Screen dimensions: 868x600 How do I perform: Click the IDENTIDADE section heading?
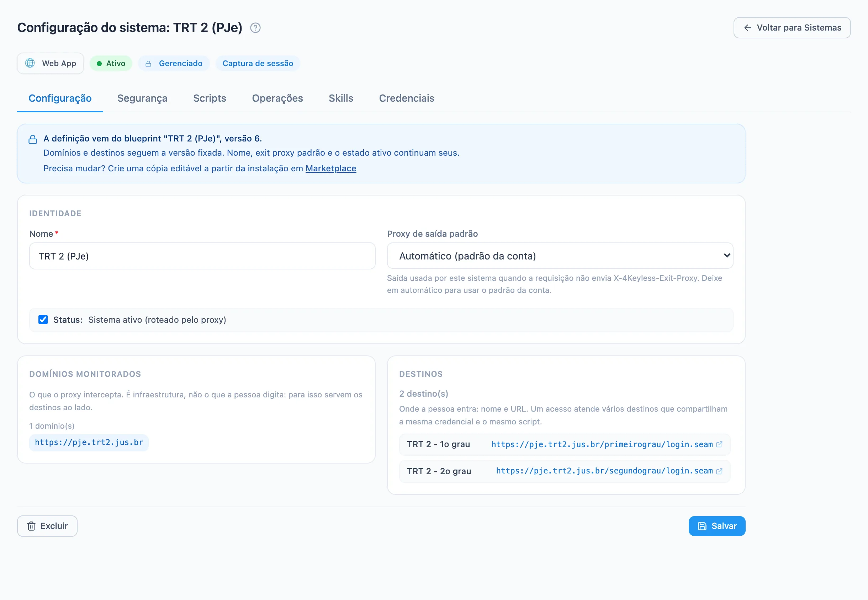pos(55,213)
